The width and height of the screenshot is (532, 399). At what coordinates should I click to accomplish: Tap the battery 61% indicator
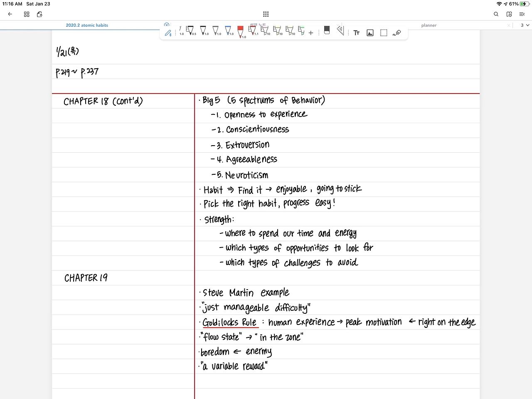pos(519,4)
